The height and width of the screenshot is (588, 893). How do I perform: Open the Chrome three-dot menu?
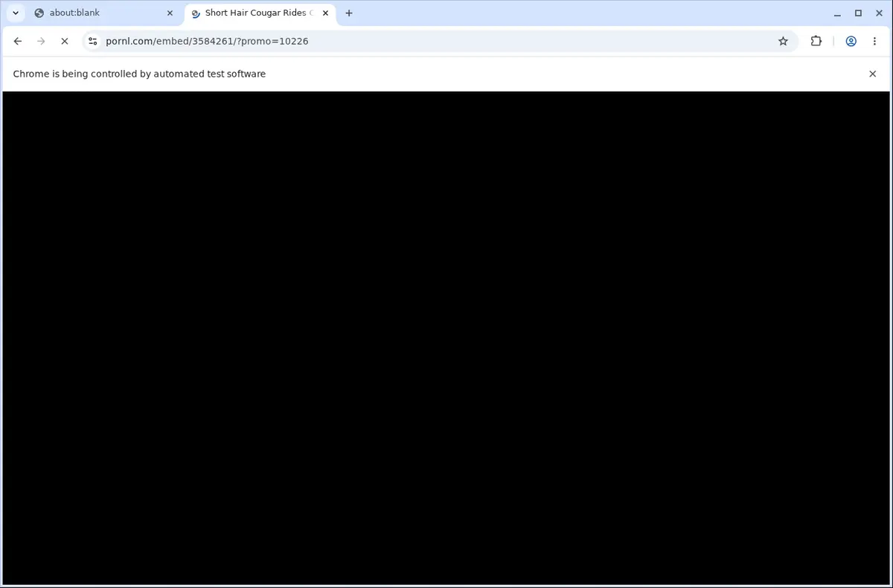[x=874, y=41]
